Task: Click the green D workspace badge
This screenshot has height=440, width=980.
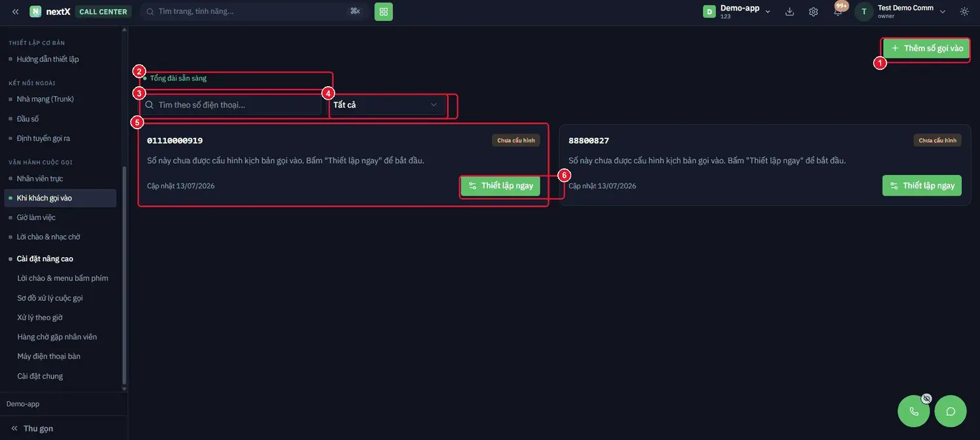Action: (709, 12)
